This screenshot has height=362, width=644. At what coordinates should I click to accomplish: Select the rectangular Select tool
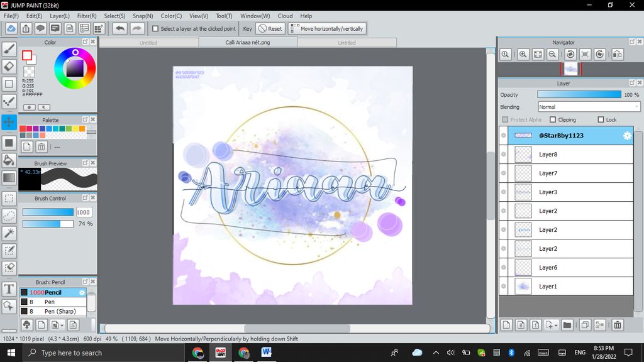[x=9, y=198]
